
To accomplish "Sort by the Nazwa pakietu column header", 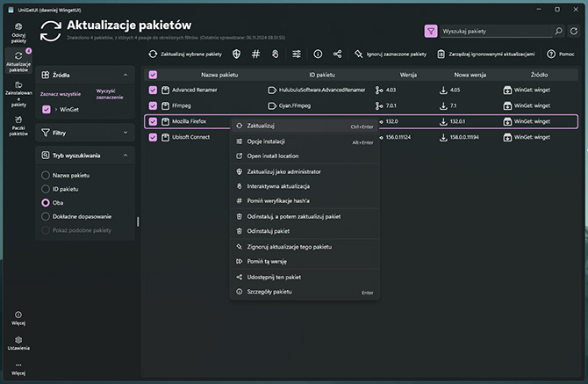I will 219,75.
